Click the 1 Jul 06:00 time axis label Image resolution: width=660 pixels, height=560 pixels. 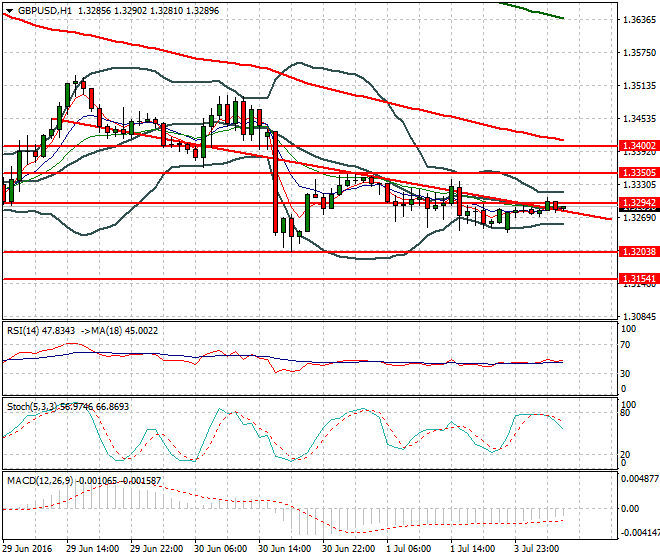409,549
